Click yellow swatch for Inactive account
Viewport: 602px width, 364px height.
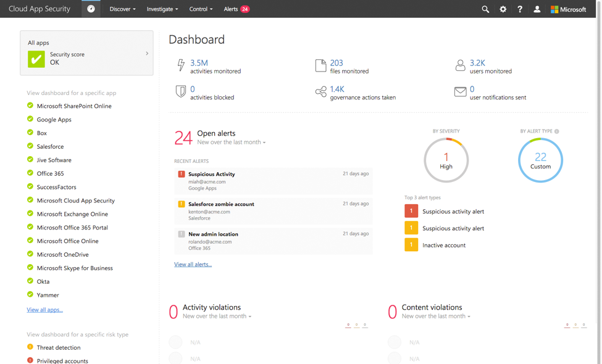click(411, 245)
